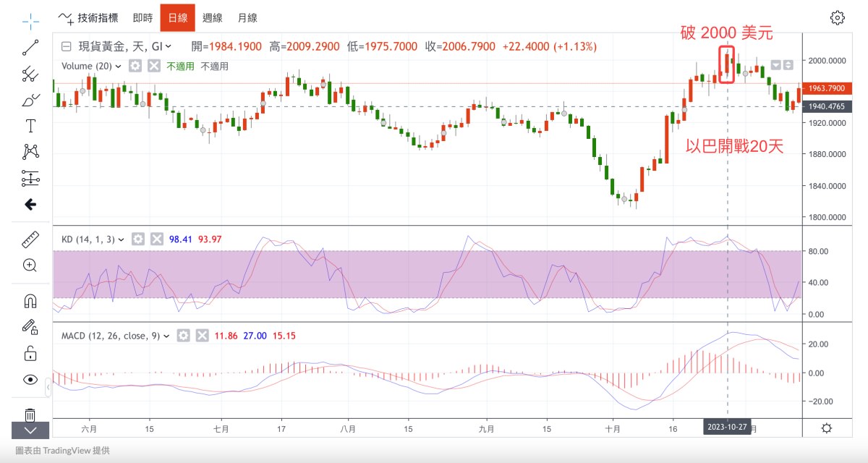The height and width of the screenshot is (463, 868).
Task: Click the 八月 label on time axis
Action: pos(348,428)
